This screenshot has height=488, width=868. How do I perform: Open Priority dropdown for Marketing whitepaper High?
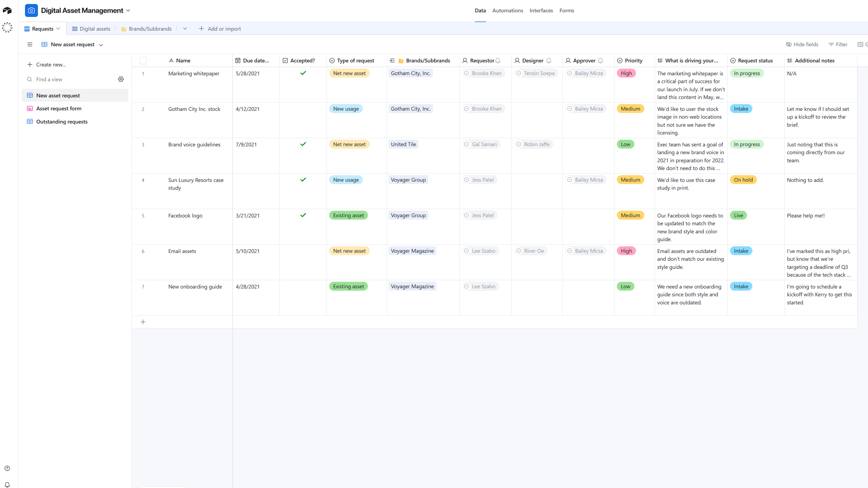(626, 73)
